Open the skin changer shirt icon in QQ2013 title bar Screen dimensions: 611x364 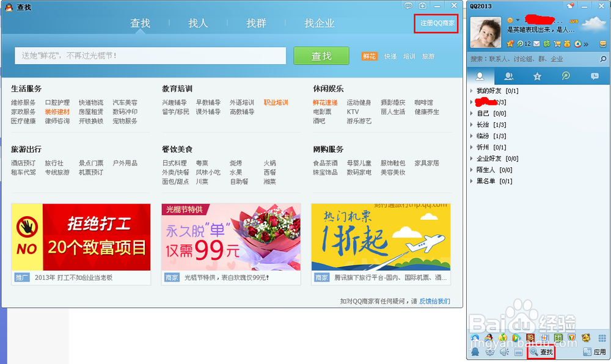pos(571,6)
